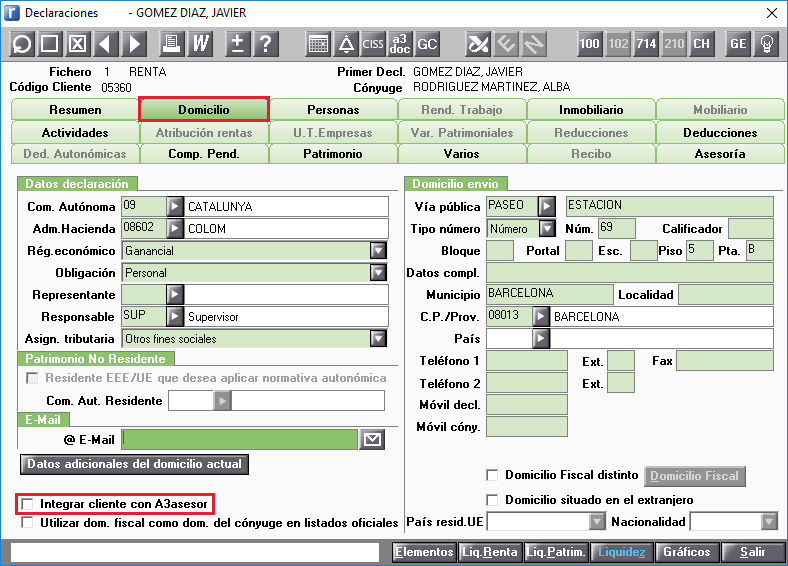This screenshot has height=566, width=788.
Task: Click the Teléfono 1 input field
Action: tap(527, 361)
